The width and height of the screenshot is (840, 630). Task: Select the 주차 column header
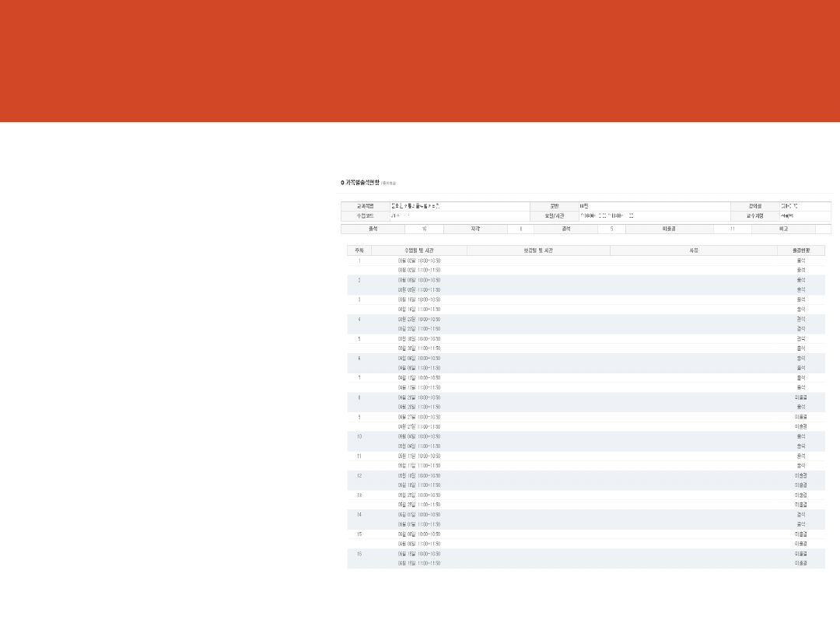pyautogui.click(x=359, y=250)
